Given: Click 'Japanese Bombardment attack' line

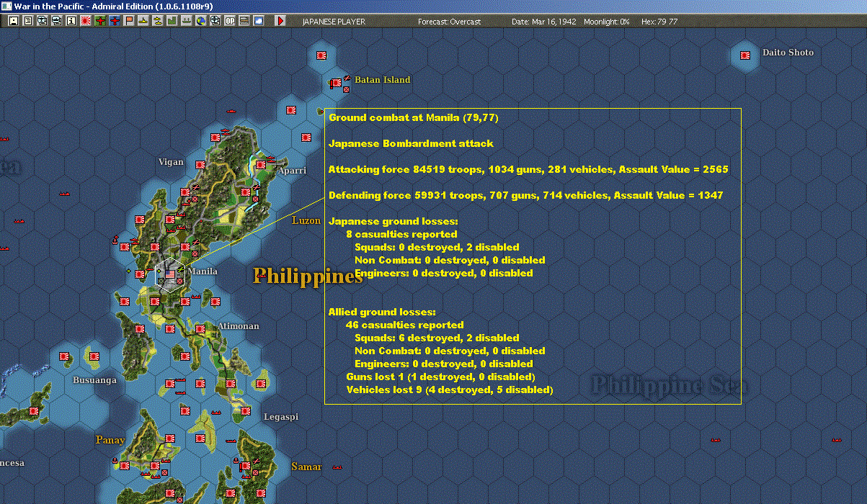Looking at the screenshot, I should 411,143.
